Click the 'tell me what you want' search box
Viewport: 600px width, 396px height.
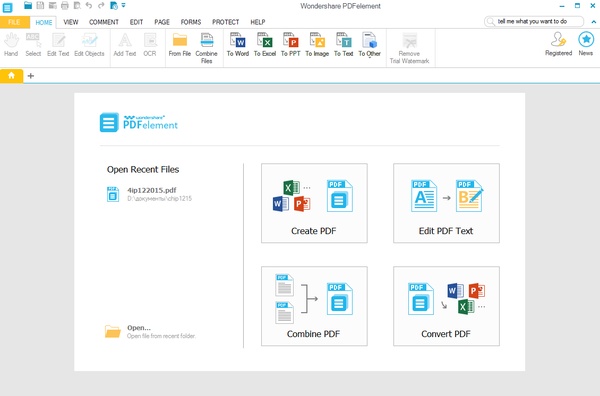(534, 21)
